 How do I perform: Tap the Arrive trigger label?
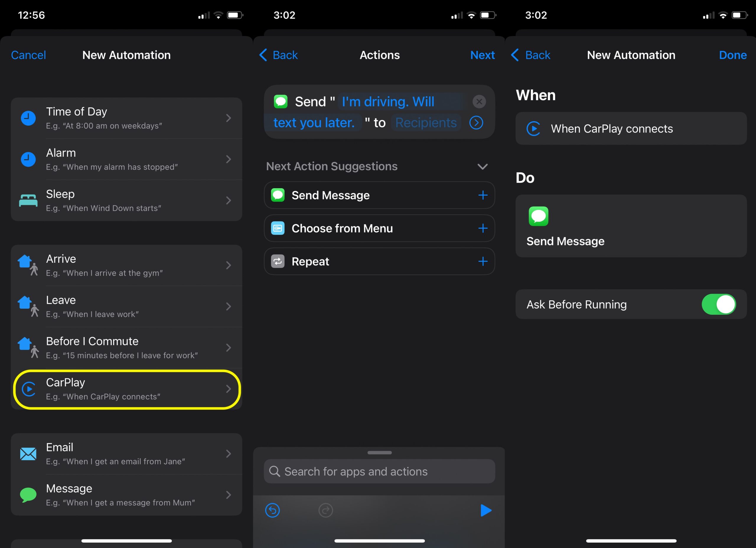pos(61,259)
